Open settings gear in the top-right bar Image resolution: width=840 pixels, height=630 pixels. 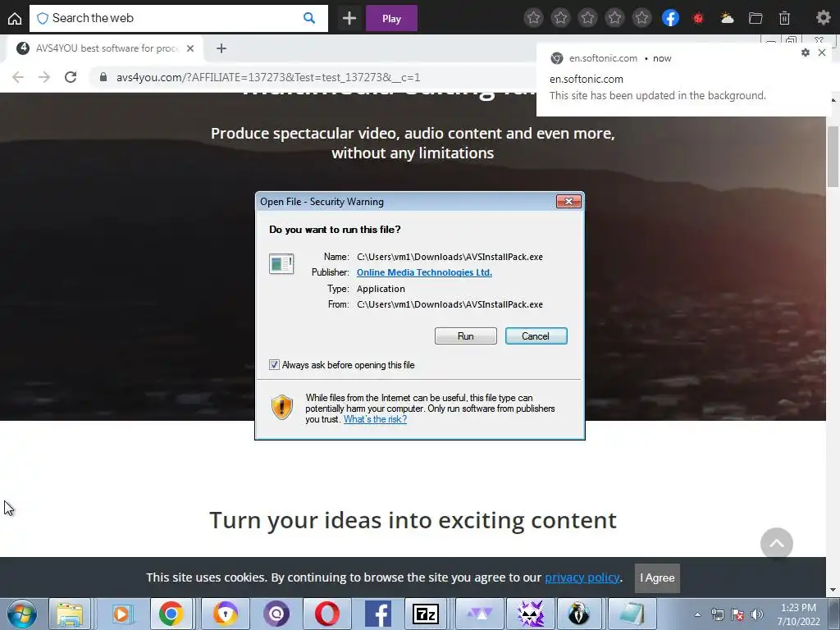click(x=823, y=18)
